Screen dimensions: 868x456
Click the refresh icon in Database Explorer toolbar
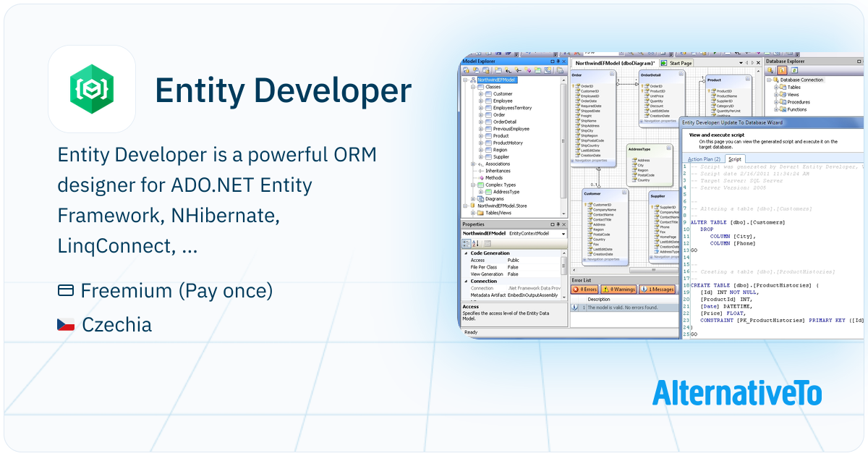793,71
